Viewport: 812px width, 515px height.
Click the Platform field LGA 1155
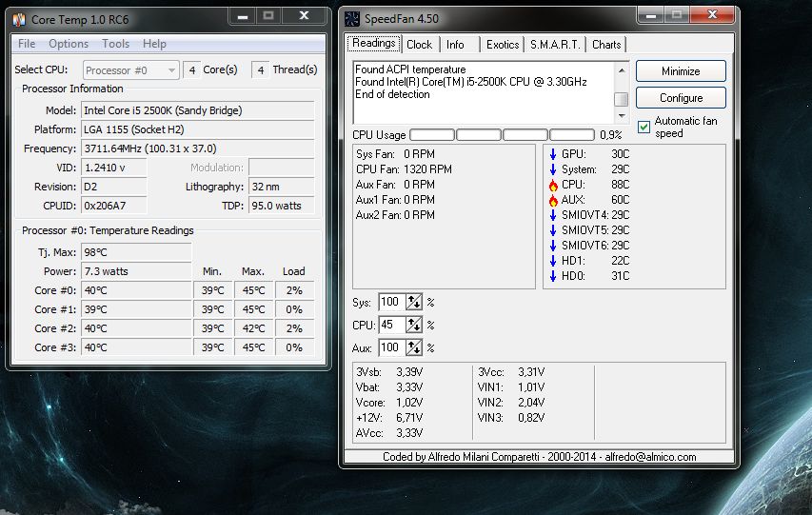(x=198, y=129)
